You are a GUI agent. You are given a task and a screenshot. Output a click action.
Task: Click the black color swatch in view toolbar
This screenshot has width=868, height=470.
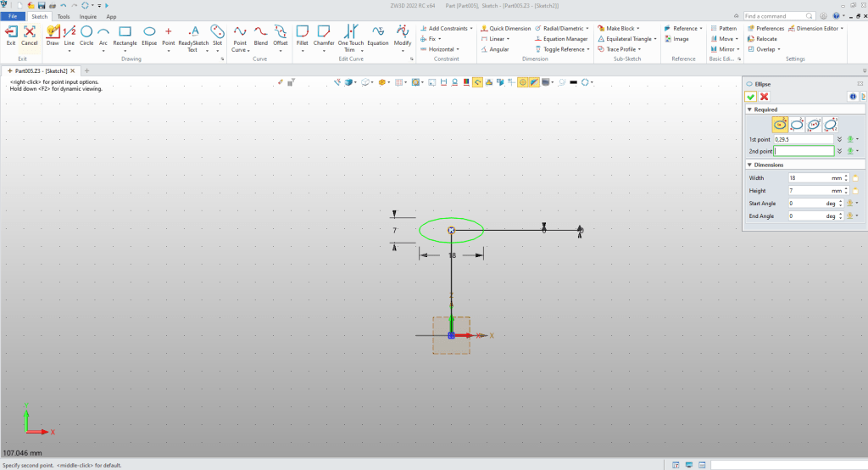(x=574, y=82)
